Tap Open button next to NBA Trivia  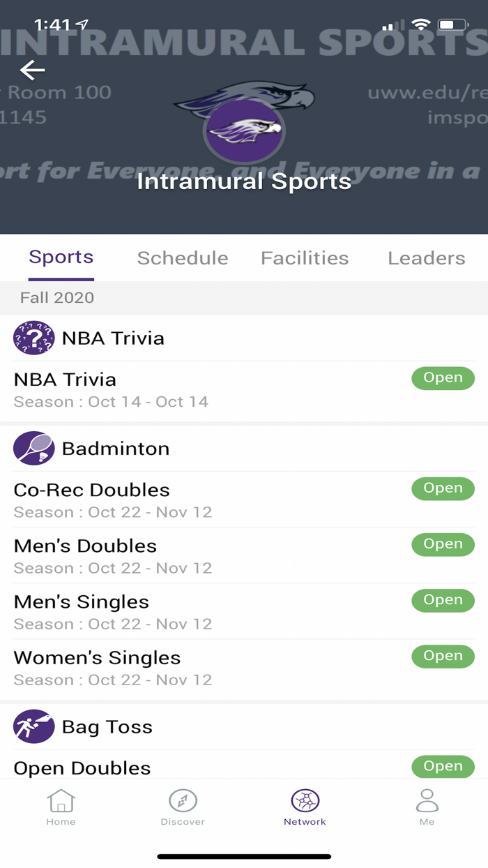[x=443, y=377]
